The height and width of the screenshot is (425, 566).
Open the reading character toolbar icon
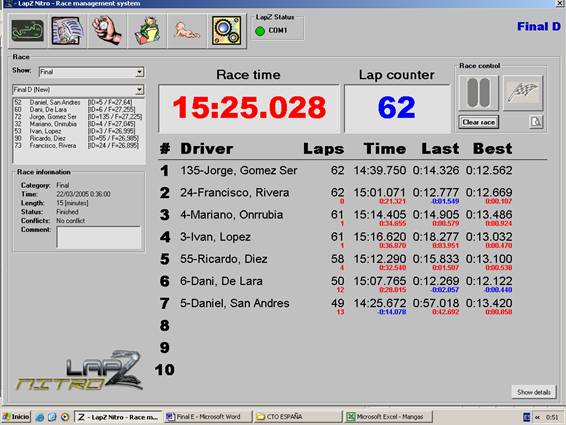(x=147, y=31)
